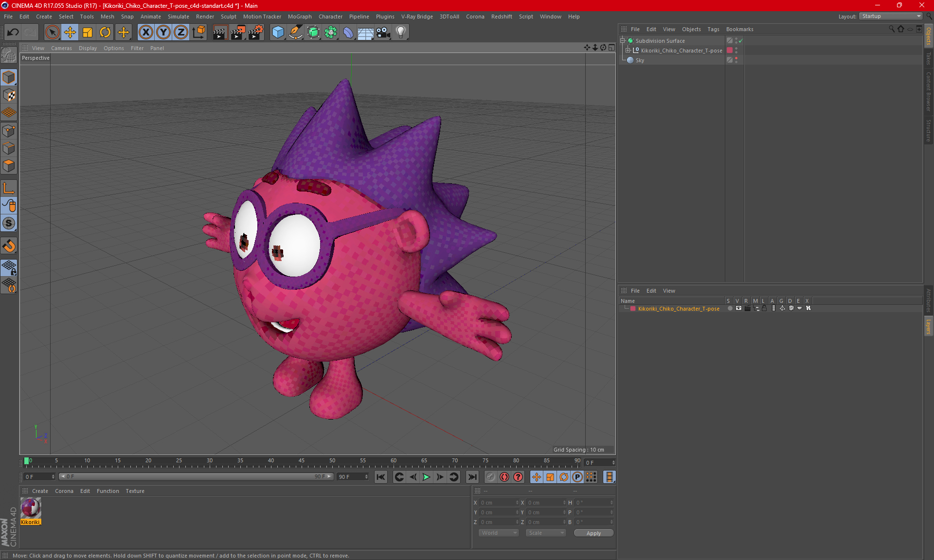
Task: Select the Live Selection tool
Action: pyautogui.click(x=52, y=33)
